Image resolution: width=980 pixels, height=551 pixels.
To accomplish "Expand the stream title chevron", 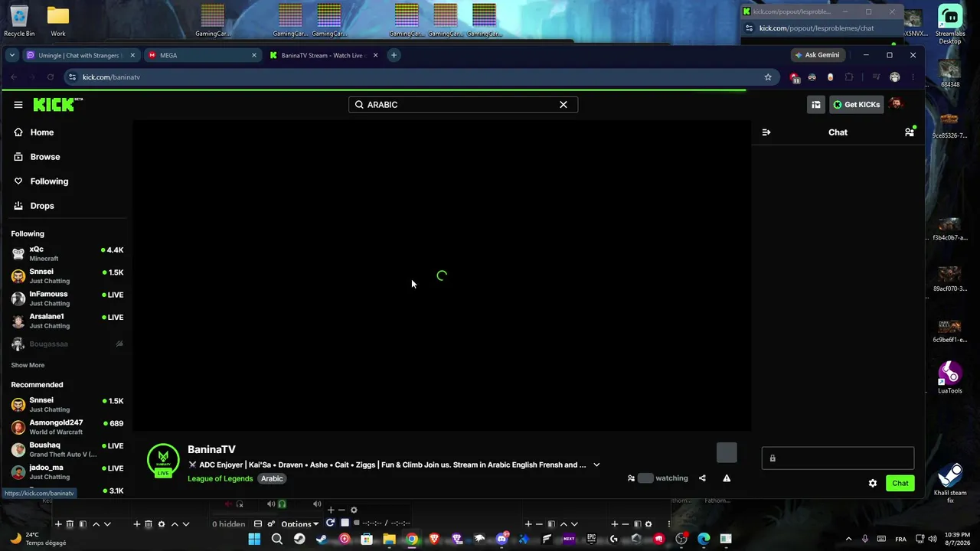I will click(x=596, y=465).
